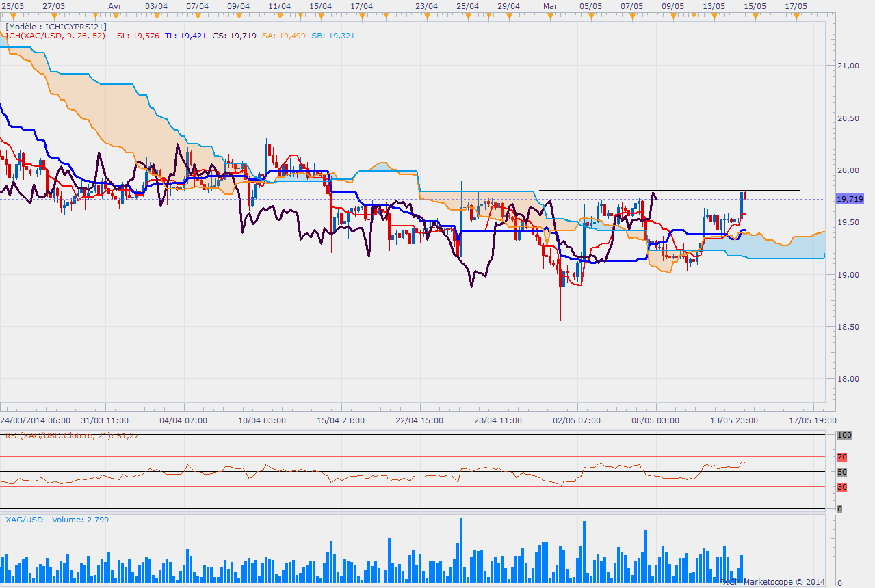Click the "04/04 07:00" time axis label

point(183,420)
